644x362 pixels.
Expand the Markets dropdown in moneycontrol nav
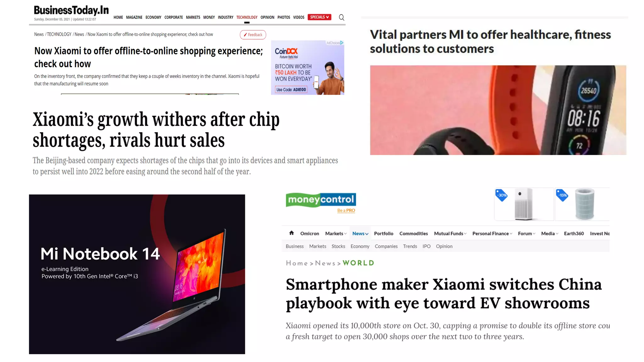click(336, 233)
